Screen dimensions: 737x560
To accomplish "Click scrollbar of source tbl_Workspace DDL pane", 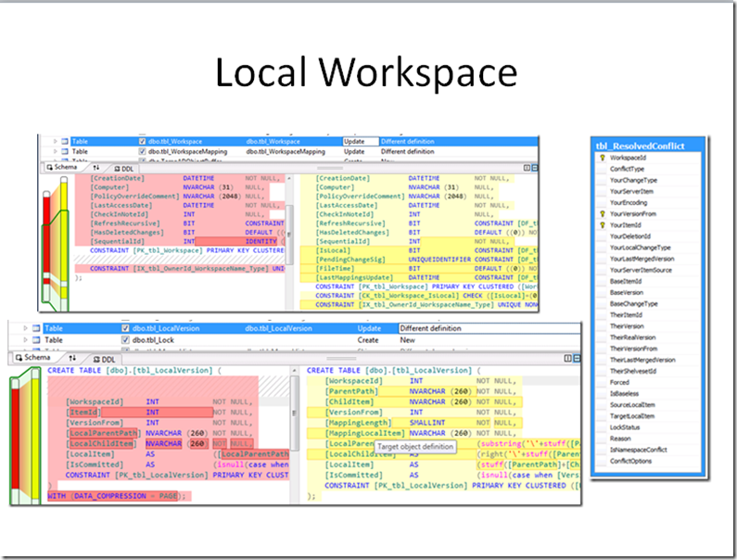I will tap(289, 242).
